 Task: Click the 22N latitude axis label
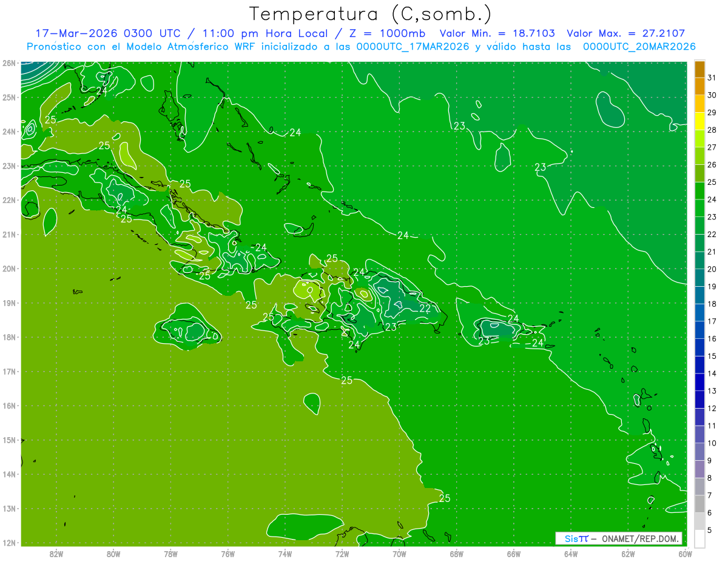(x=8, y=200)
